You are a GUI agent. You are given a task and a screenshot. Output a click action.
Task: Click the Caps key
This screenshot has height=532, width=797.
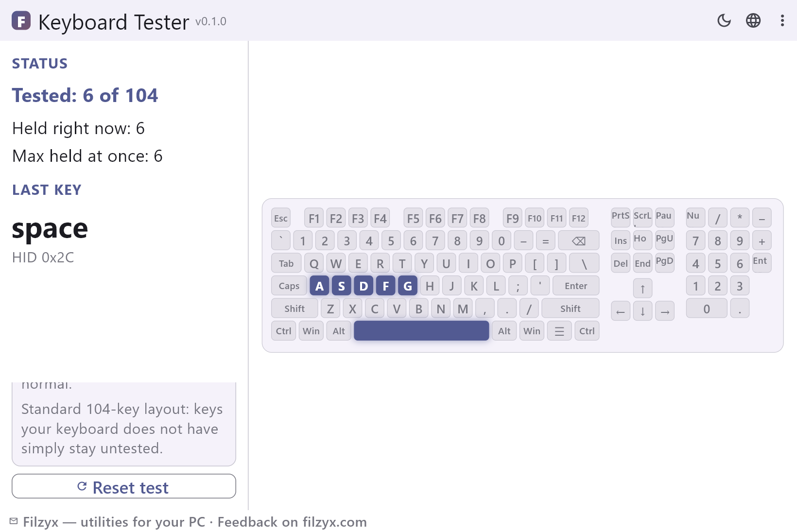pos(289,286)
